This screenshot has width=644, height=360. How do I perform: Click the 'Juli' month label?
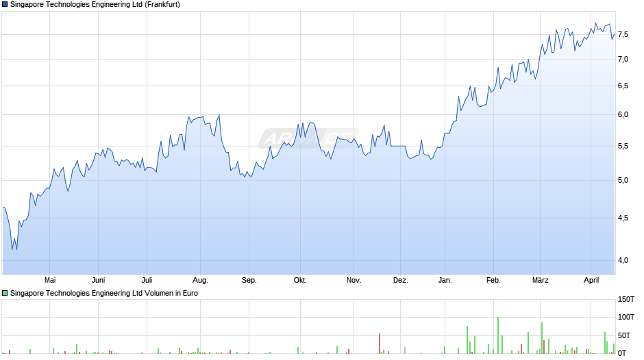tap(147, 280)
